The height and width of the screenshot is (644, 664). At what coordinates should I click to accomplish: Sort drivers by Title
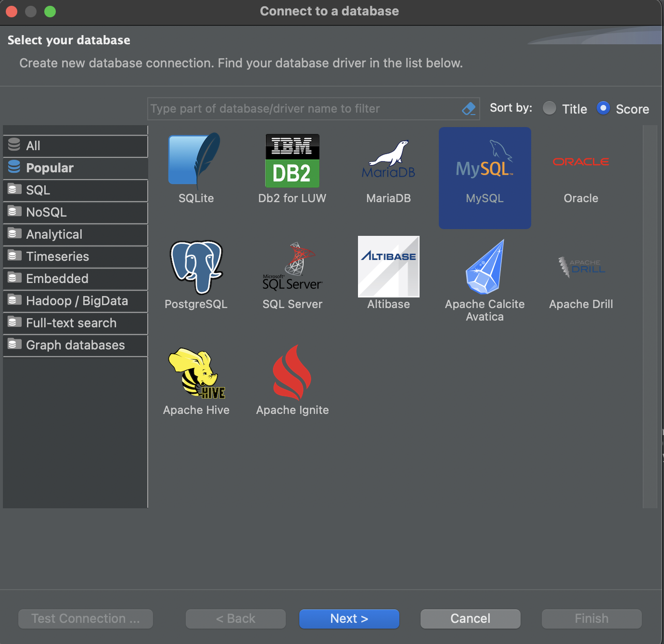(549, 108)
